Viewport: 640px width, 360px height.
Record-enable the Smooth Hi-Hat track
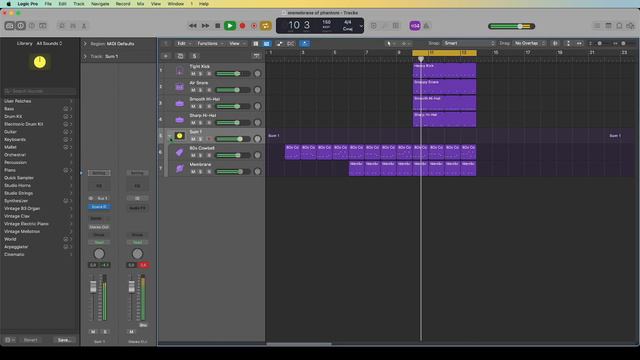tap(209, 107)
